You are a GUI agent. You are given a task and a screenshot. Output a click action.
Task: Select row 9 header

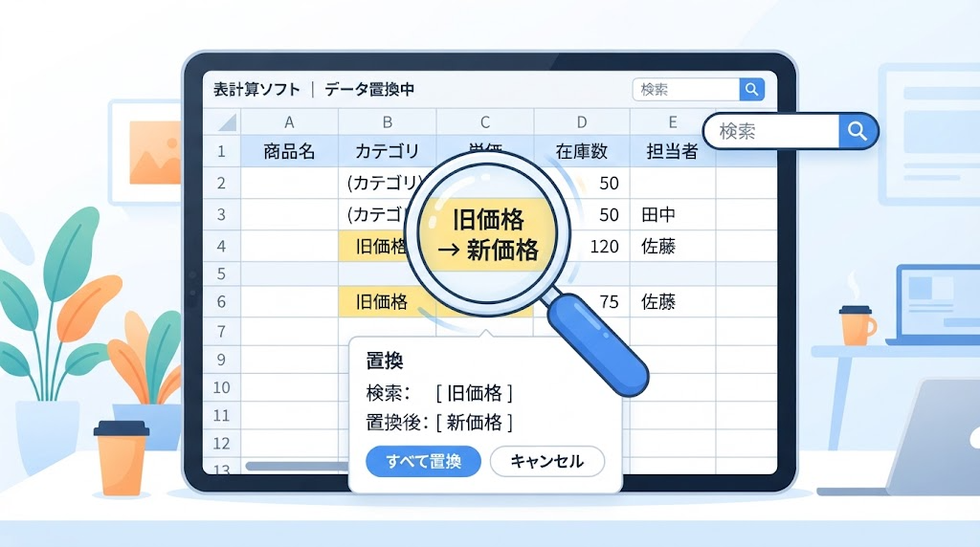click(x=221, y=360)
